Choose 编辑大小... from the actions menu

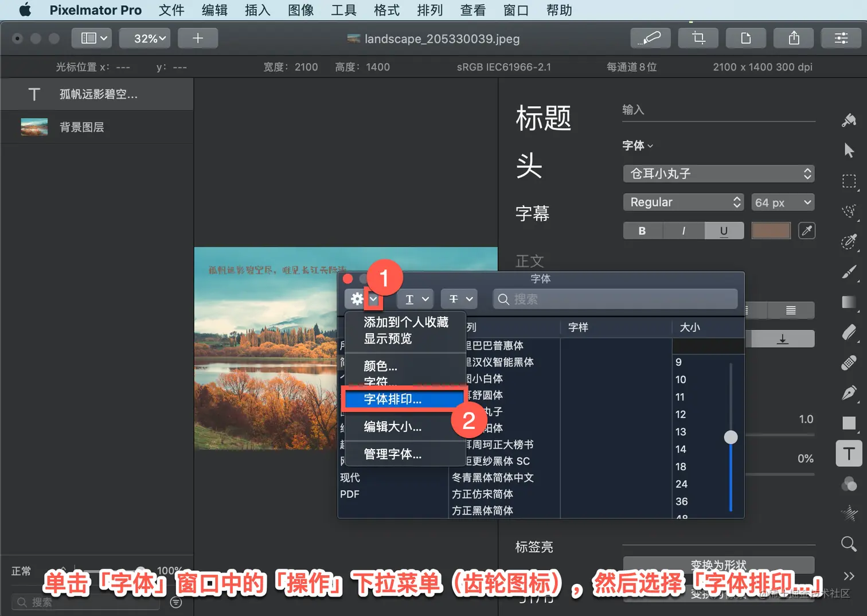pyautogui.click(x=405, y=427)
